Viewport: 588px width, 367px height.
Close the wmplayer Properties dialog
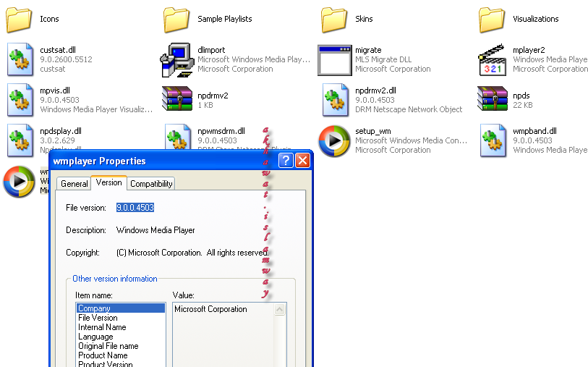pos(302,161)
